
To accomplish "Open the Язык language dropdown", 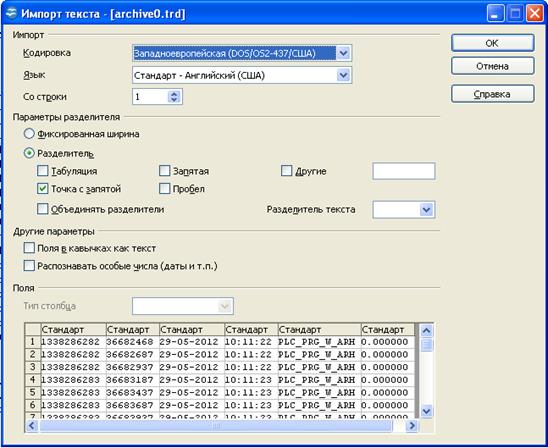I will tap(344, 75).
